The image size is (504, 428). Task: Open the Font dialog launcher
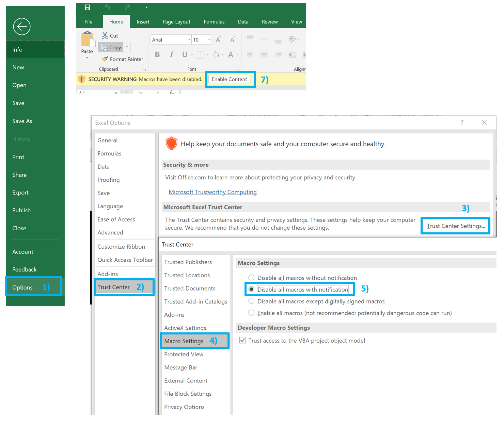click(237, 69)
